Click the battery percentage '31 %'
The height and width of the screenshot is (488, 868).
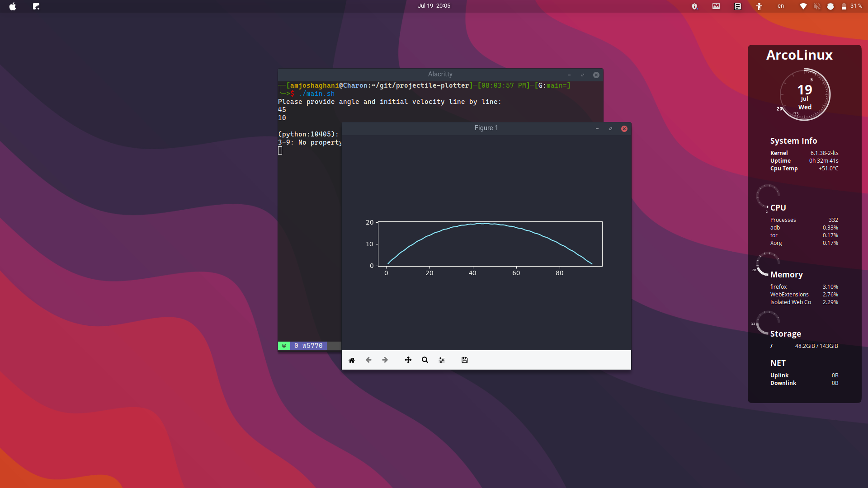[x=856, y=6]
